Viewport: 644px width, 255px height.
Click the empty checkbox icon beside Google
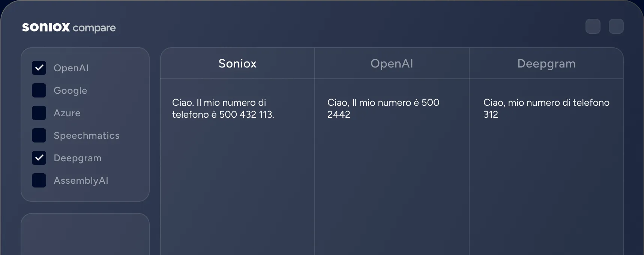pos(39,90)
